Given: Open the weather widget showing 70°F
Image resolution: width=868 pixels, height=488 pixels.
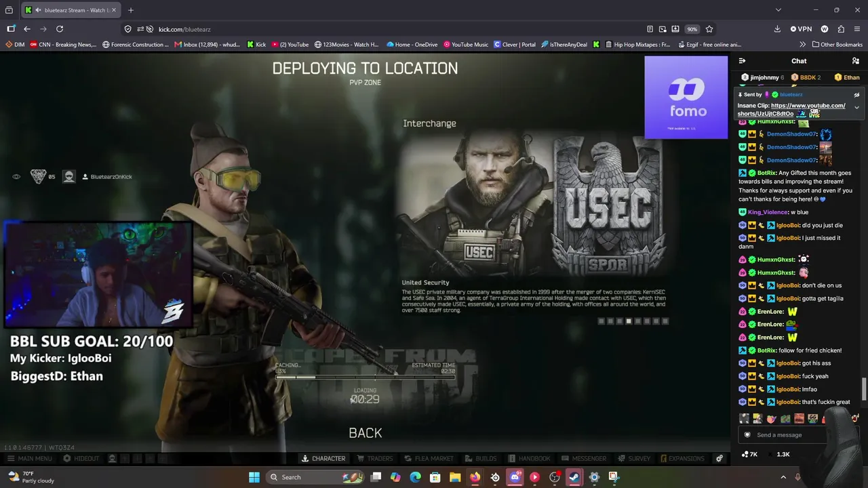Looking at the screenshot, I should pyautogui.click(x=31, y=477).
